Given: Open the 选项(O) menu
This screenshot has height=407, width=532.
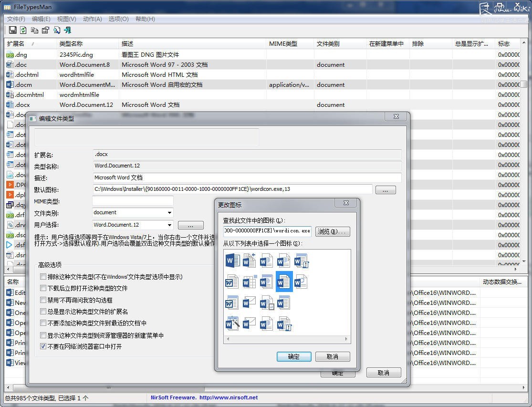Looking at the screenshot, I should (x=118, y=19).
